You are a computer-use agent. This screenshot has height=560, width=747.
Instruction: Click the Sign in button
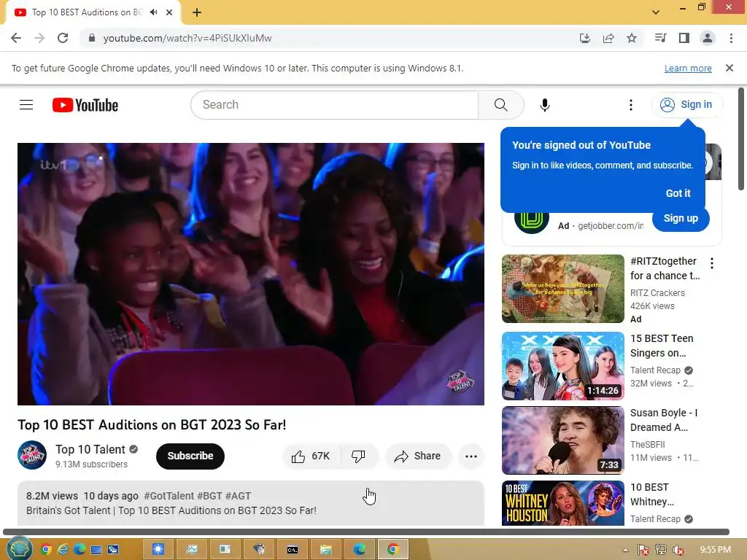pos(686,104)
